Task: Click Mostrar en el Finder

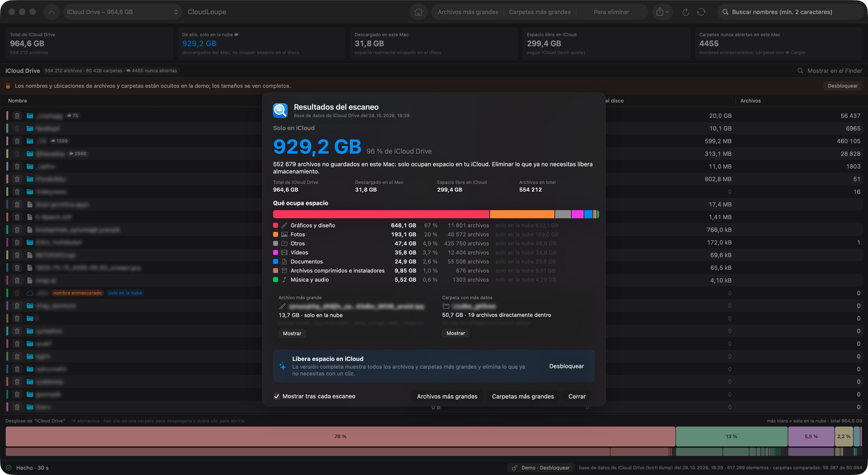Action: pyautogui.click(x=830, y=71)
